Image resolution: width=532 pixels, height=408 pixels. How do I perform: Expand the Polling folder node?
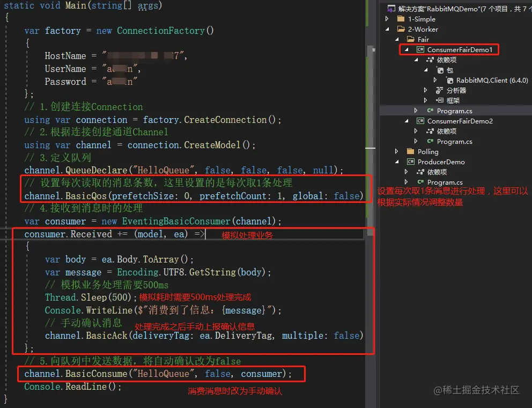point(397,151)
